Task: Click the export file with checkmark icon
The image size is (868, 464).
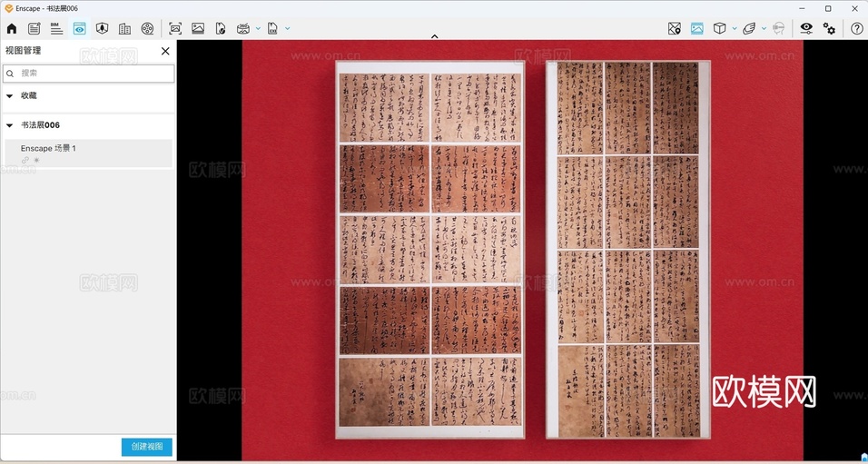Action: click(x=221, y=29)
